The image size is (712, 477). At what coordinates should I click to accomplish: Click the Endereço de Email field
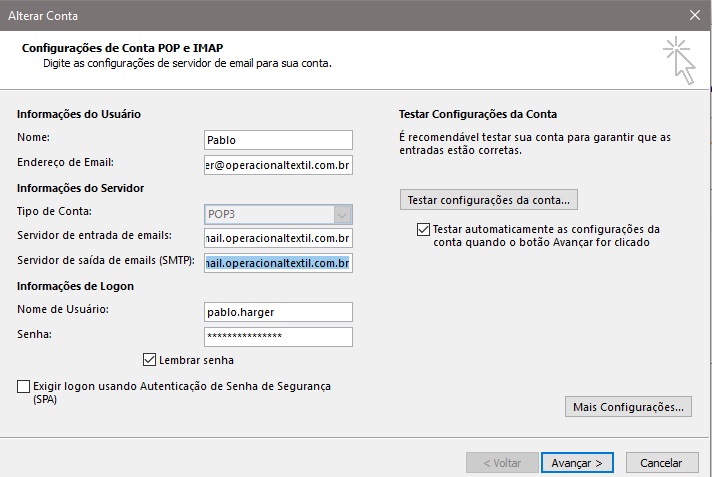pyautogui.click(x=278, y=165)
